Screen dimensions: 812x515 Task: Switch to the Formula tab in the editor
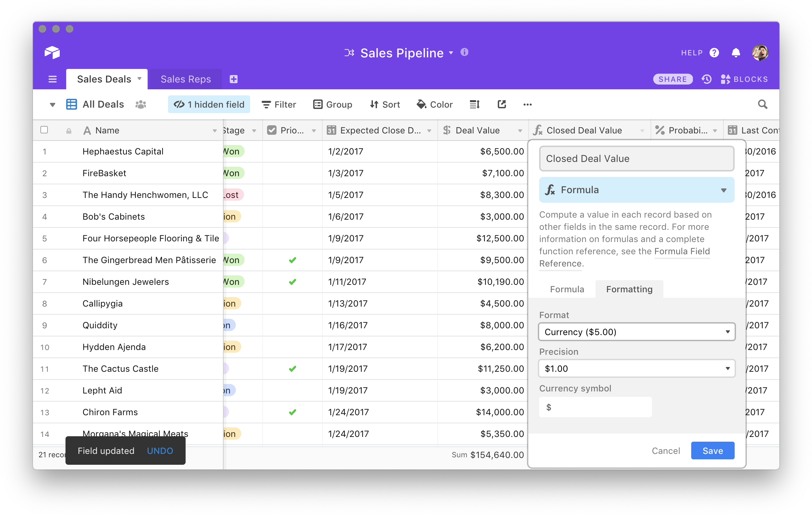tap(567, 289)
